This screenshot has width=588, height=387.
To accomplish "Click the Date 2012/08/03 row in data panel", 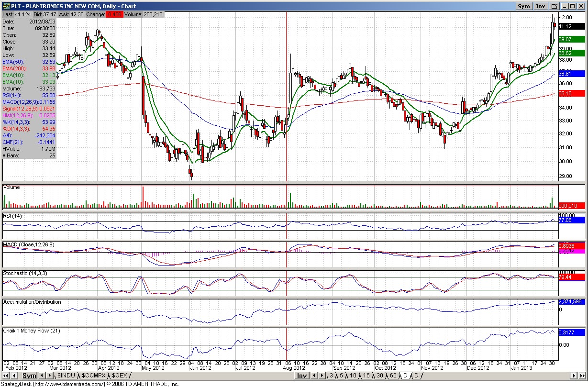I will pyautogui.click(x=30, y=22).
